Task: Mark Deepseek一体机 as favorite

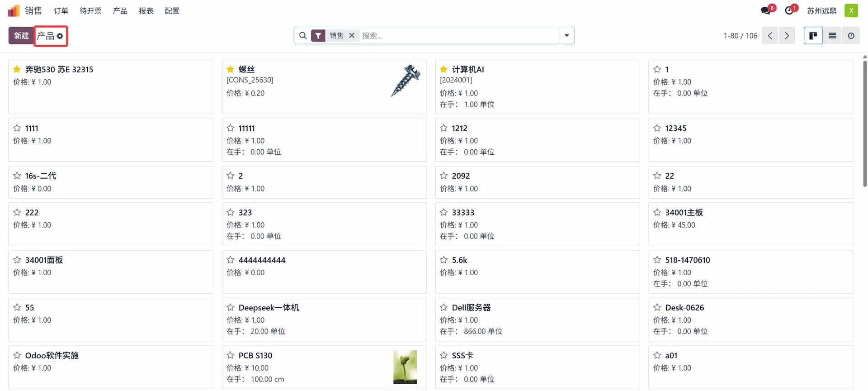Action: 230,307
